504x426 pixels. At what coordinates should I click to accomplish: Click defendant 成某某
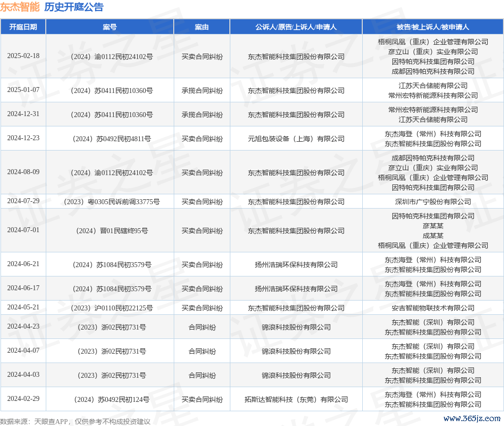pos(433,236)
